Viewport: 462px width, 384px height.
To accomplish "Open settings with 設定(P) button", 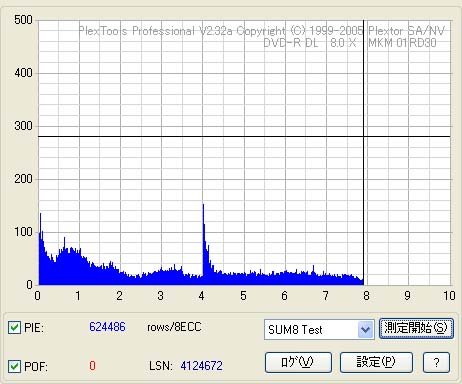I will click(x=376, y=362).
